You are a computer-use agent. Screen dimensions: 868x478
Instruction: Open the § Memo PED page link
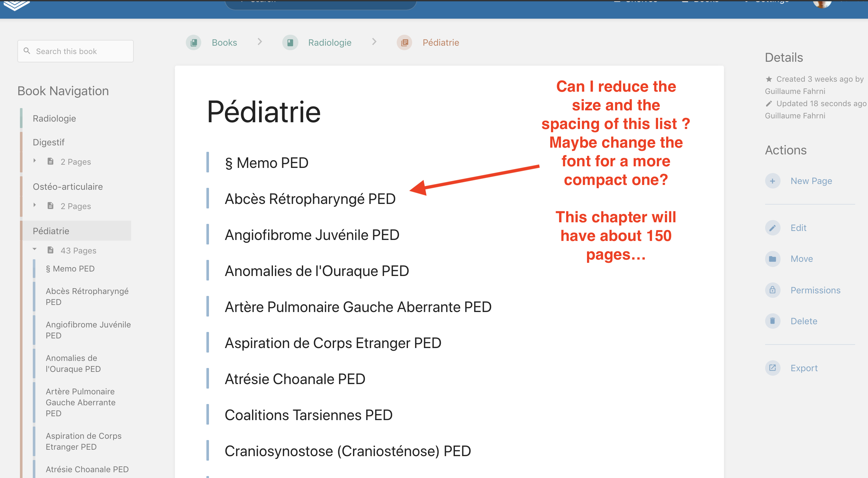tap(267, 163)
